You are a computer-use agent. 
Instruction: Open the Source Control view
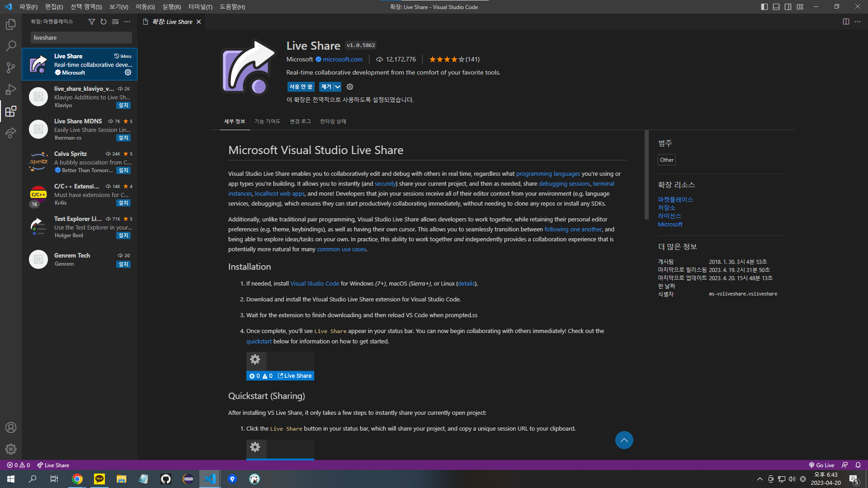[10, 67]
